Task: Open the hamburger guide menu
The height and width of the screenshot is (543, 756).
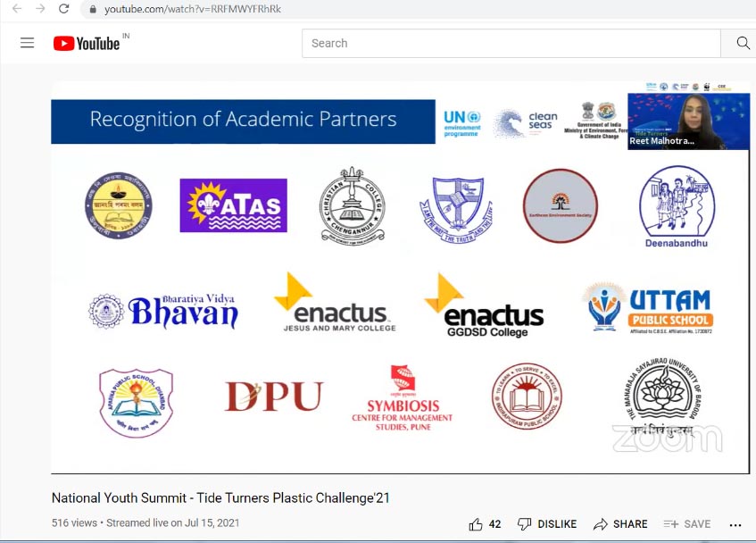Action: tap(27, 43)
